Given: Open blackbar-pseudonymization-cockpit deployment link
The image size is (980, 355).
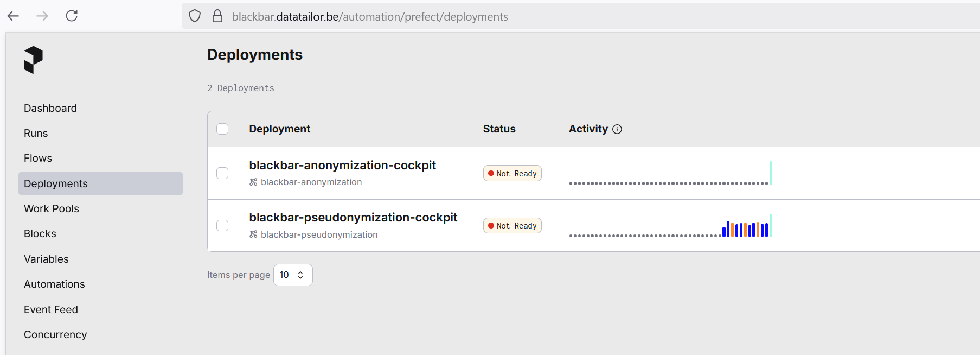Looking at the screenshot, I should tap(353, 218).
